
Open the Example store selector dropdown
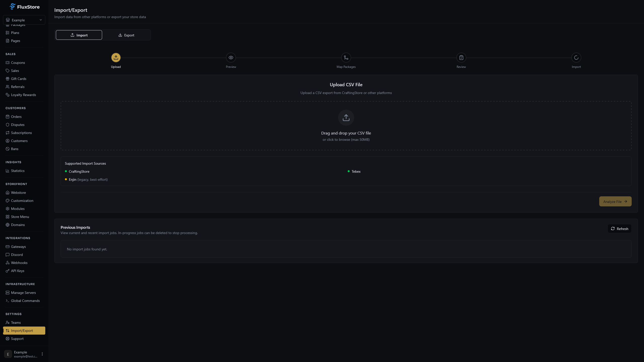(x=24, y=20)
